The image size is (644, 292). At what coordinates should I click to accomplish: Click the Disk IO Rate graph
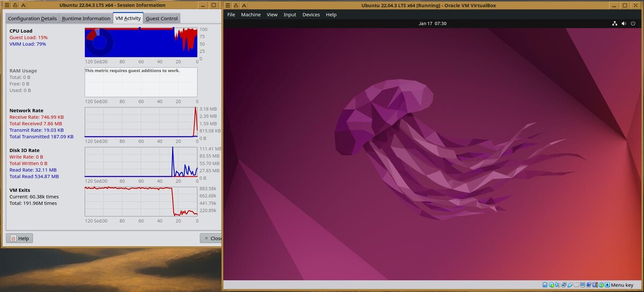(141, 162)
